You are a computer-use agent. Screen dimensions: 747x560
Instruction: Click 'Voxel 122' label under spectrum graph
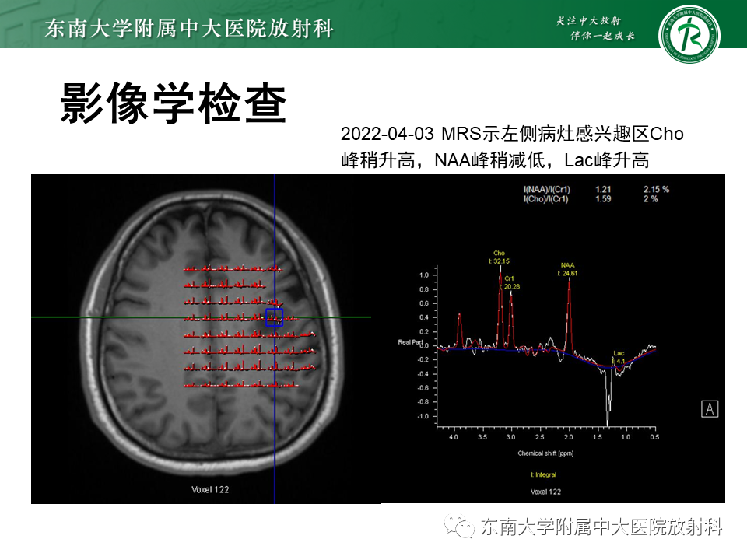click(545, 492)
